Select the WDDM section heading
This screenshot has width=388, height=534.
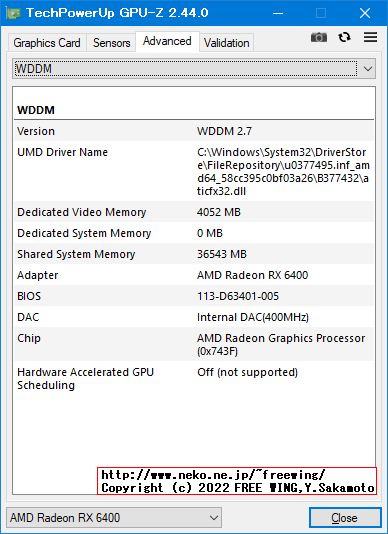(36, 110)
